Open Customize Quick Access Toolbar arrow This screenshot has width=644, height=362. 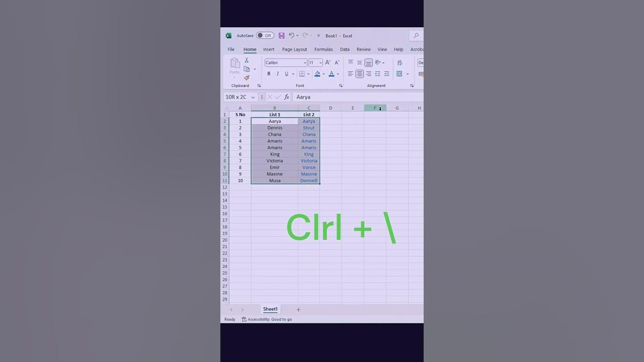pyautogui.click(x=318, y=36)
